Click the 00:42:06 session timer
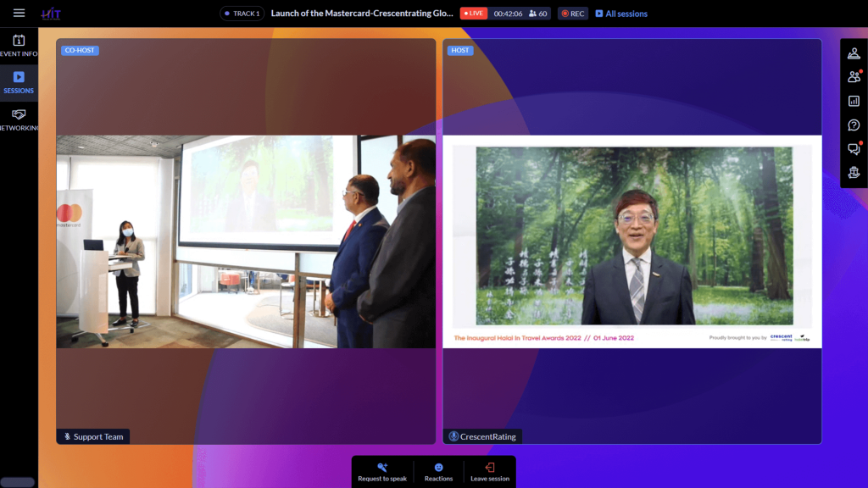 [x=508, y=14]
